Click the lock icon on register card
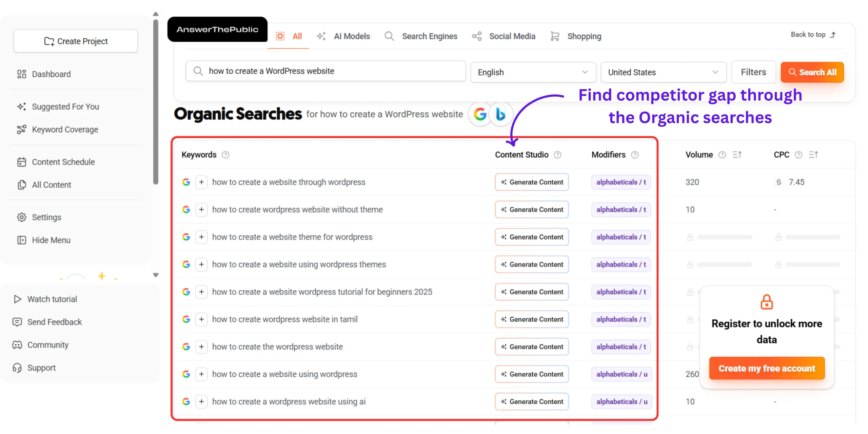Screen dimensions: 868x434 point(767,302)
